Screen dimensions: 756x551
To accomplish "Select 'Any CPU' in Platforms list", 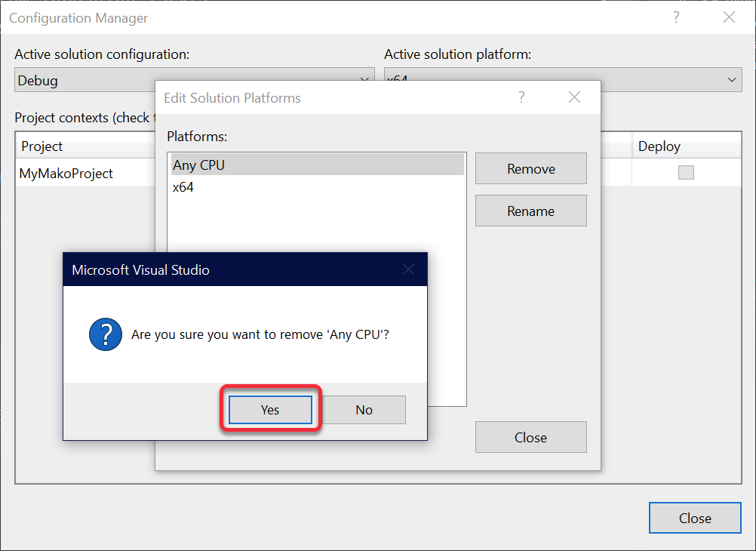I will point(199,165).
